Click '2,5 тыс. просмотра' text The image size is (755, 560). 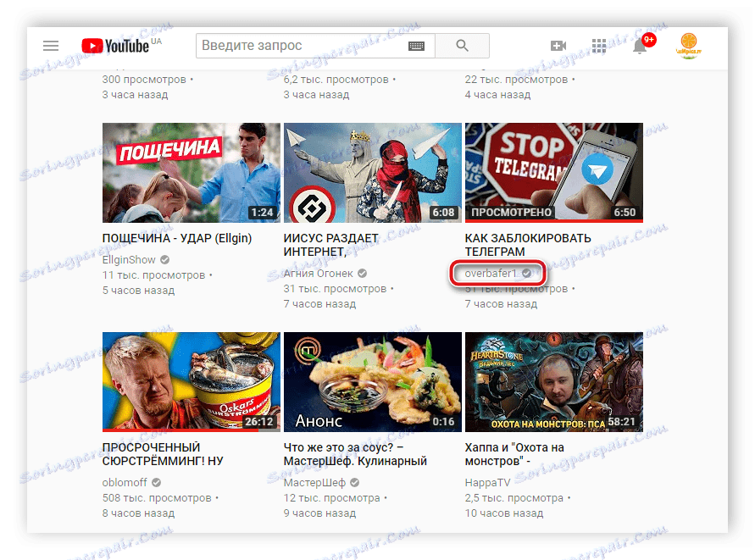[x=514, y=498]
